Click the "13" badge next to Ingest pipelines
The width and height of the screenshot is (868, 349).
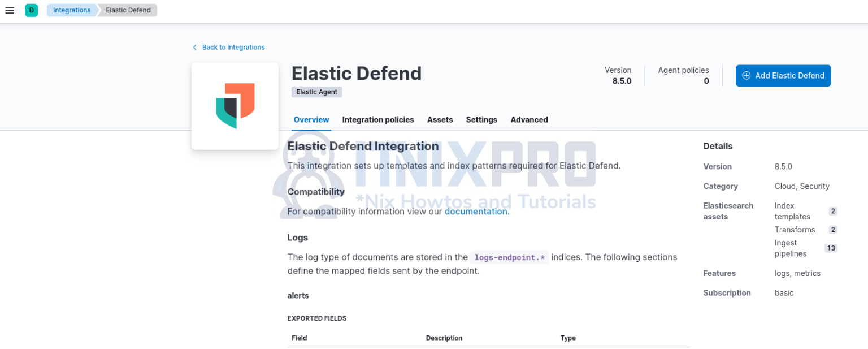point(831,248)
